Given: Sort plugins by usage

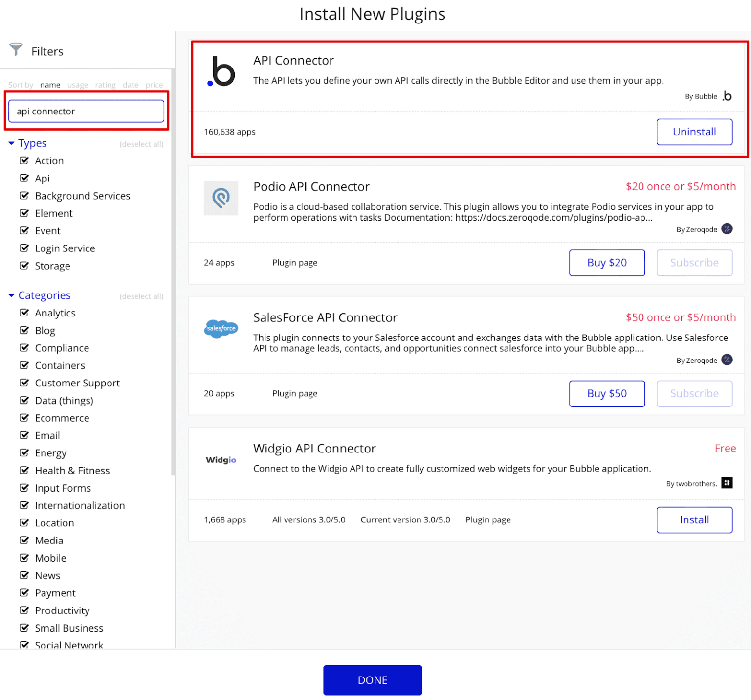Looking at the screenshot, I should coord(77,85).
